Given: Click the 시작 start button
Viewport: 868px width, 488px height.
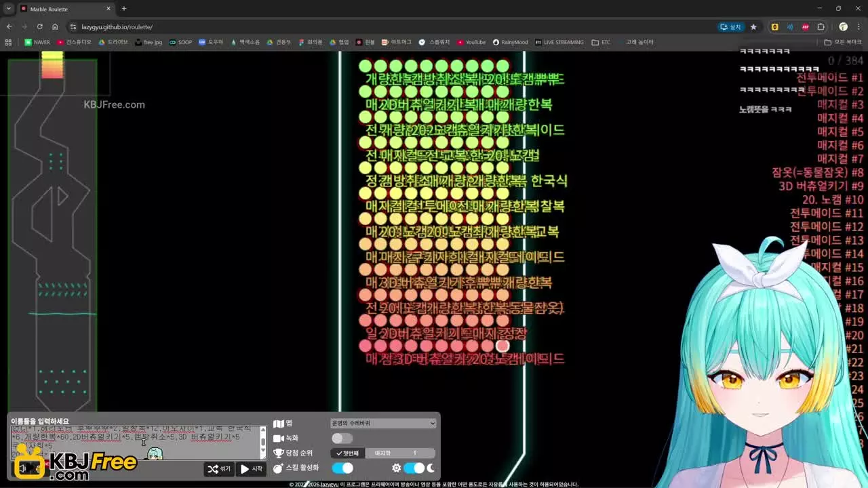Looking at the screenshot, I should [x=251, y=469].
